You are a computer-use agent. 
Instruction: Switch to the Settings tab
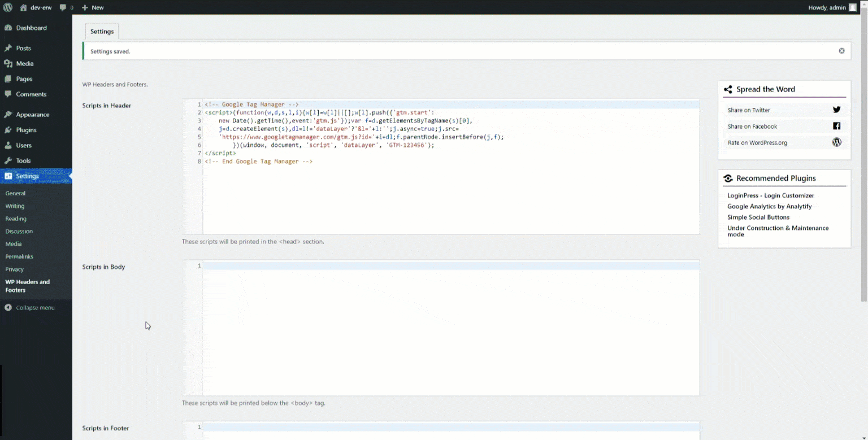tap(102, 31)
